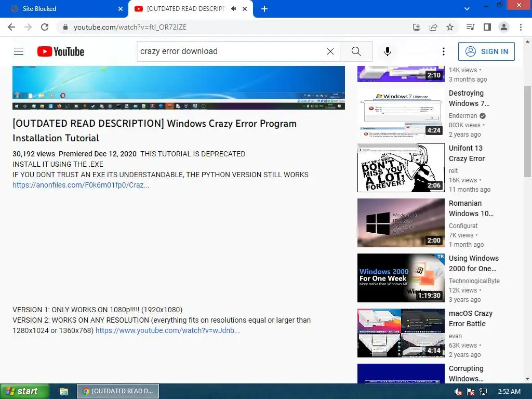532x399 pixels.
Task: Click the video player frame
Action: [179, 87]
